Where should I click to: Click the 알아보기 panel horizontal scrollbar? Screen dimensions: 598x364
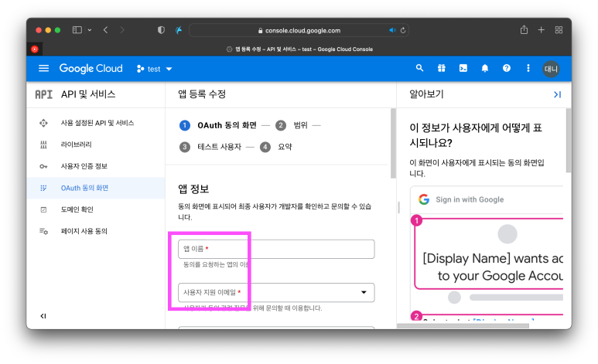[463, 326]
